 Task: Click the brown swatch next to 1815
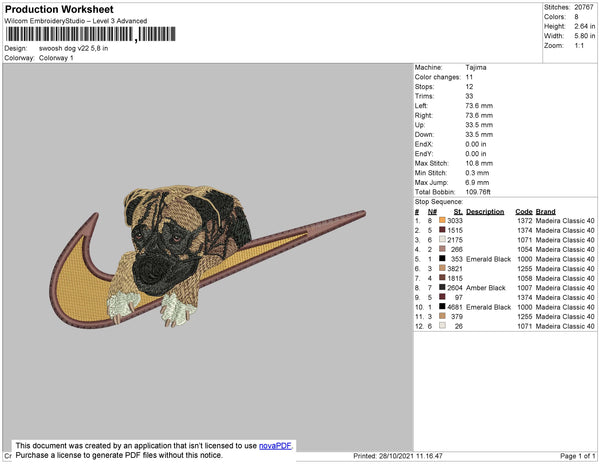tap(442, 278)
